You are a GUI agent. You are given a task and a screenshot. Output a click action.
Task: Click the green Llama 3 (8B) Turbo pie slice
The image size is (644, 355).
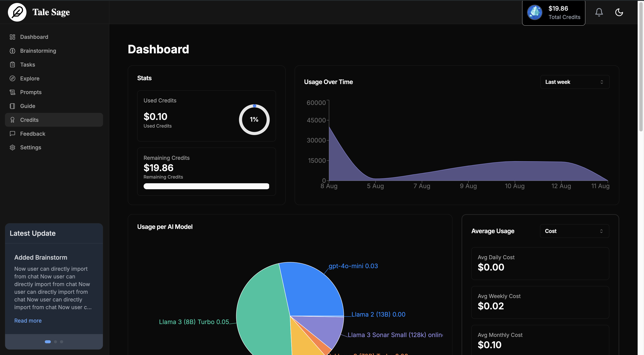click(x=262, y=315)
